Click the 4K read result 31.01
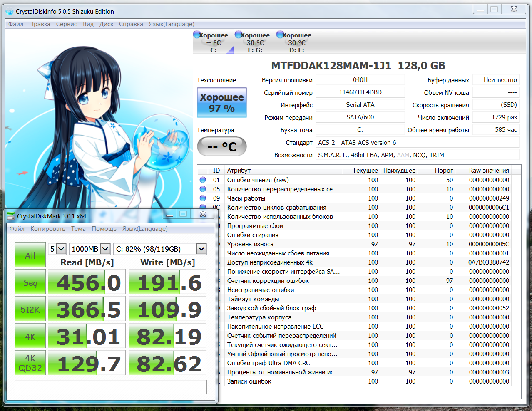532x411 pixels. (x=87, y=336)
